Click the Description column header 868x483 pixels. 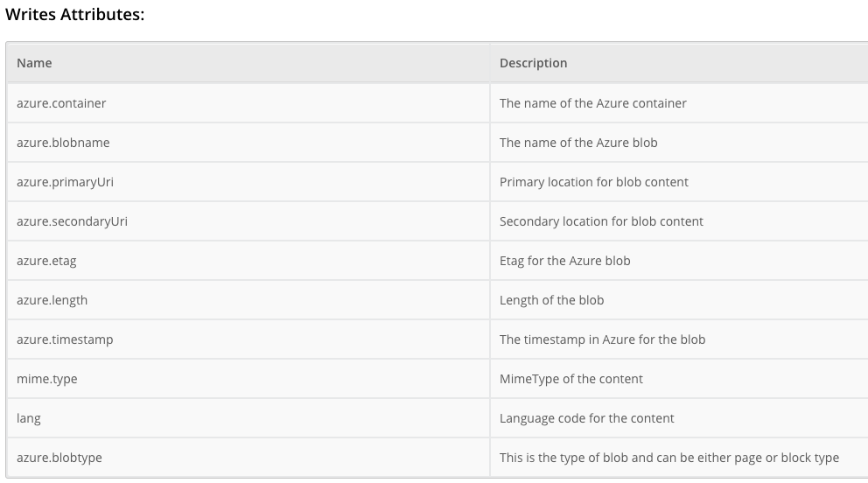[x=533, y=63]
